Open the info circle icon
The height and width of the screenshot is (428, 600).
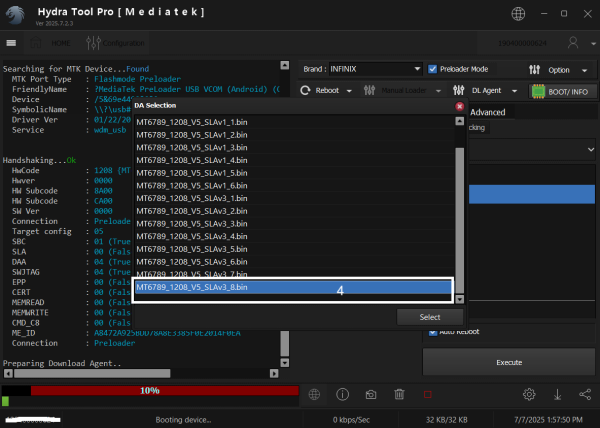[342, 394]
